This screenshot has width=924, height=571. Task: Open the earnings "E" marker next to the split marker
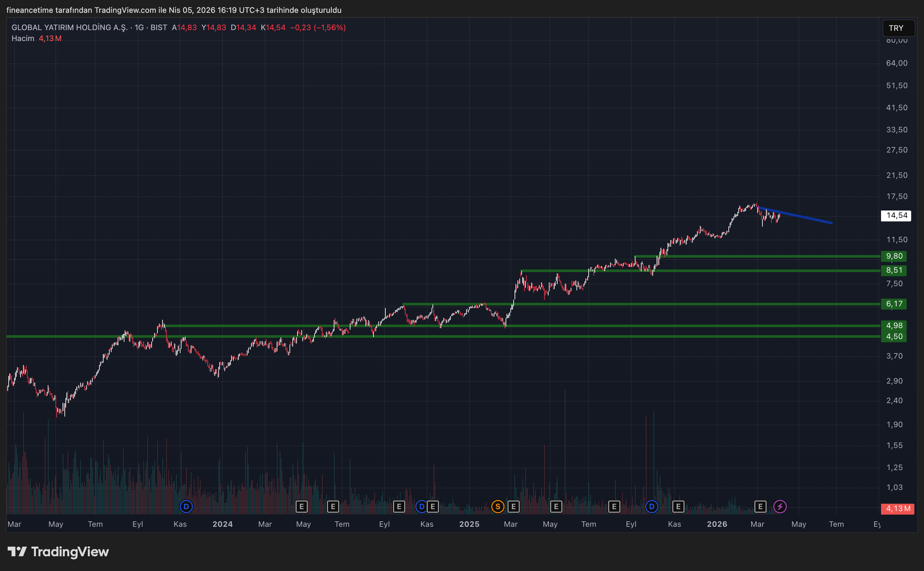click(x=513, y=507)
